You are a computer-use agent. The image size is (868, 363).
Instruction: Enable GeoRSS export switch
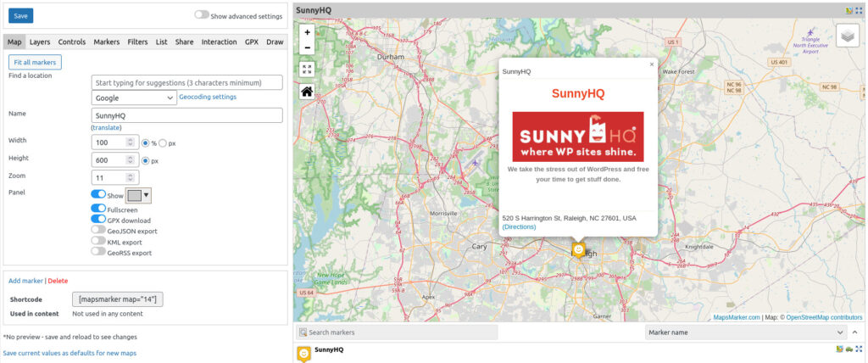(98, 251)
